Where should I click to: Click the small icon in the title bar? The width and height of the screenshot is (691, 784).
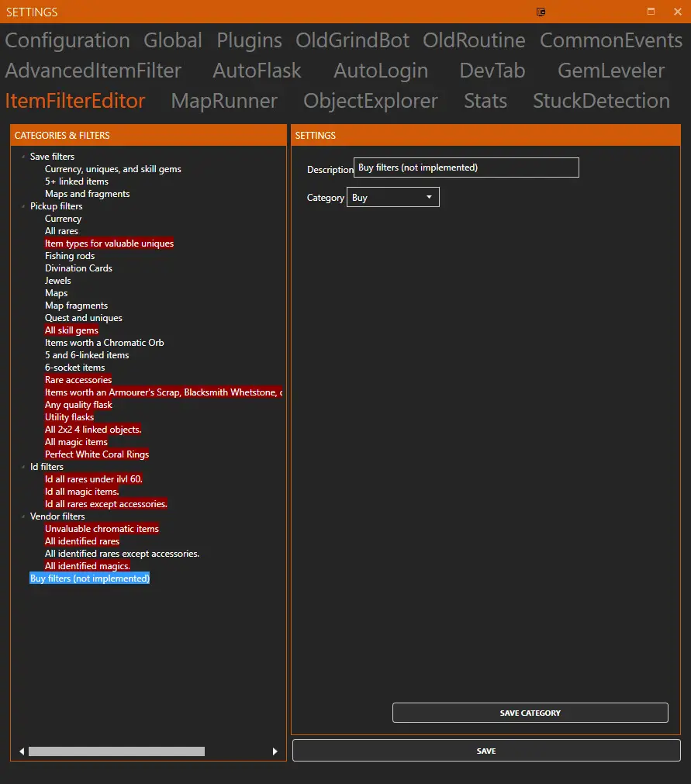coord(541,12)
